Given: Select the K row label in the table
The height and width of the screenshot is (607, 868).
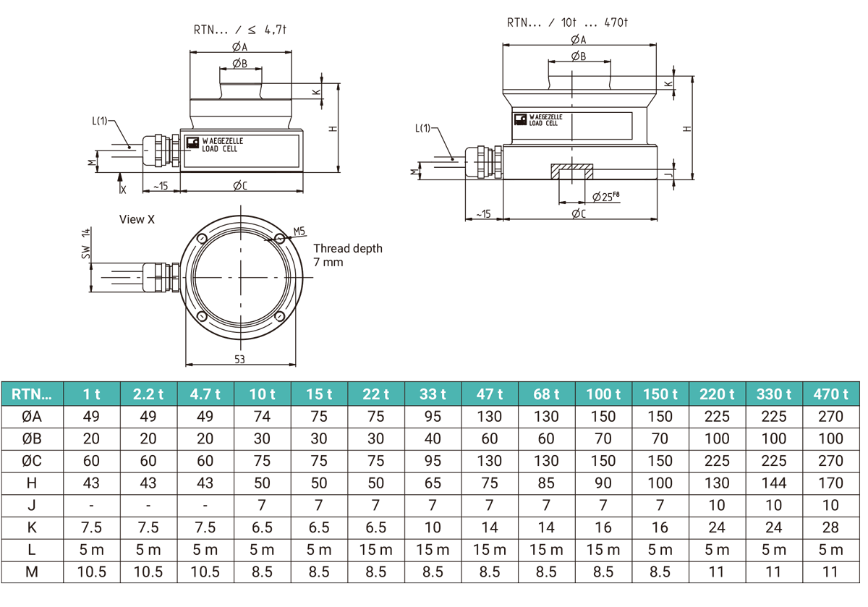Looking at the screenshot, I should 33,527.
